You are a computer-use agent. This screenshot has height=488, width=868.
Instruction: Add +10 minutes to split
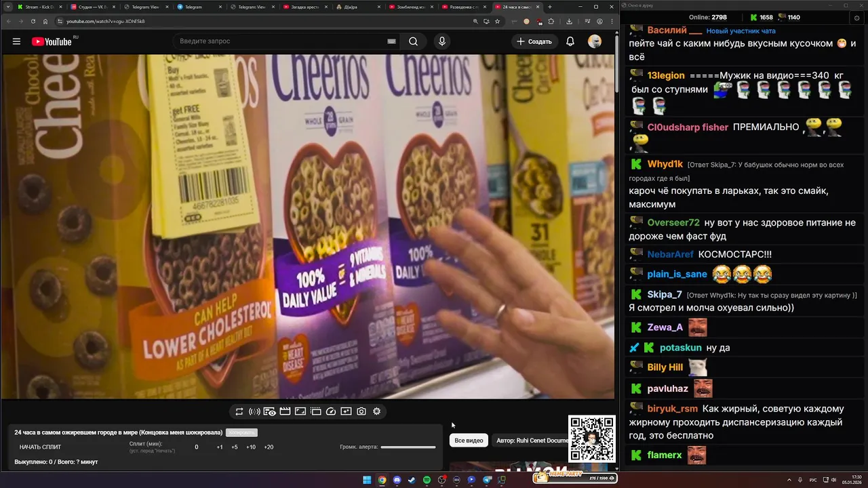[251, 447]
